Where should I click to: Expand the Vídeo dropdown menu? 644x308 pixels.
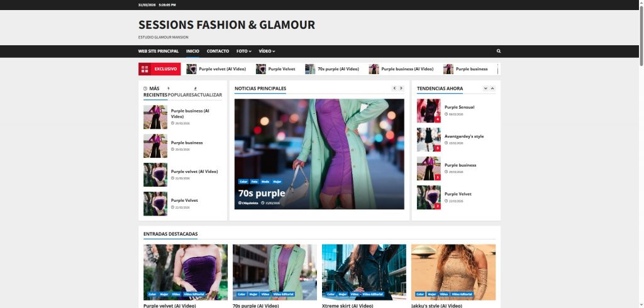tap(267, 51)
